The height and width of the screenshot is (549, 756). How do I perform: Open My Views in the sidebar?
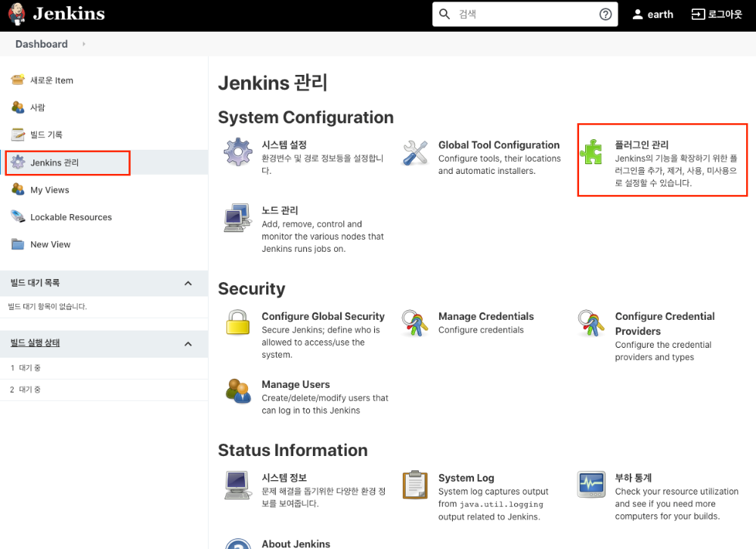(50, 190)
